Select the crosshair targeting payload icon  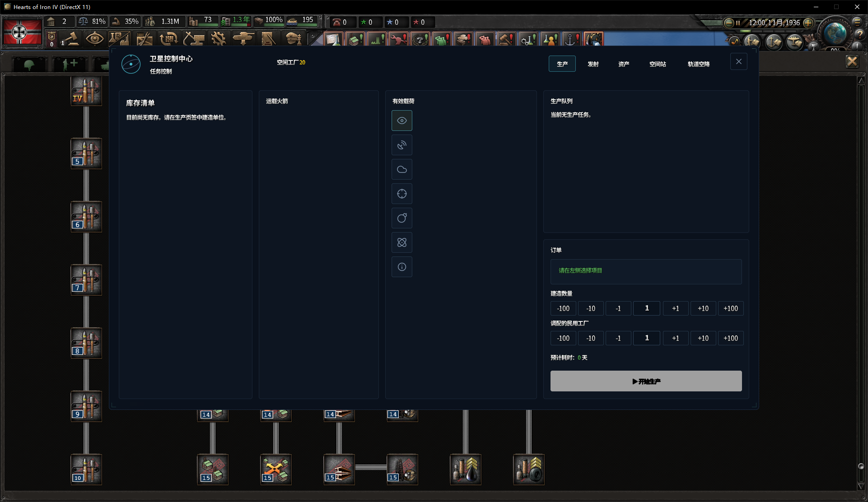click(x=402, y=194)
